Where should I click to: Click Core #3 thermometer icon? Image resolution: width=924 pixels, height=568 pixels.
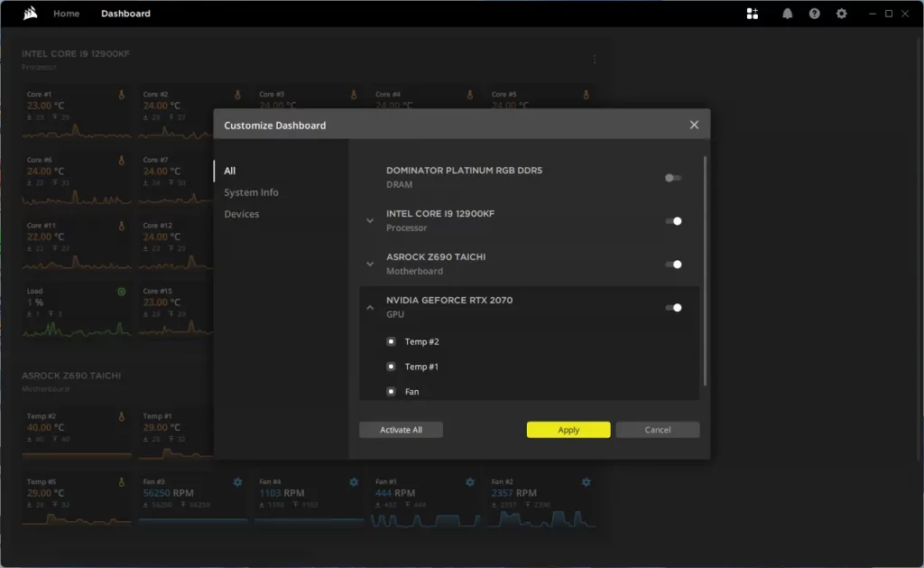354,95
